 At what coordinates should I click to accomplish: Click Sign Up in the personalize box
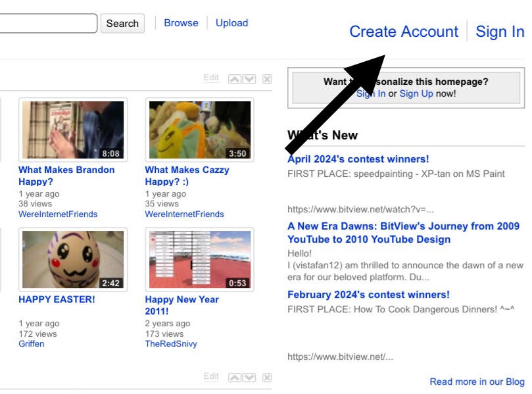pyautogui.click(x=416, y=93)
